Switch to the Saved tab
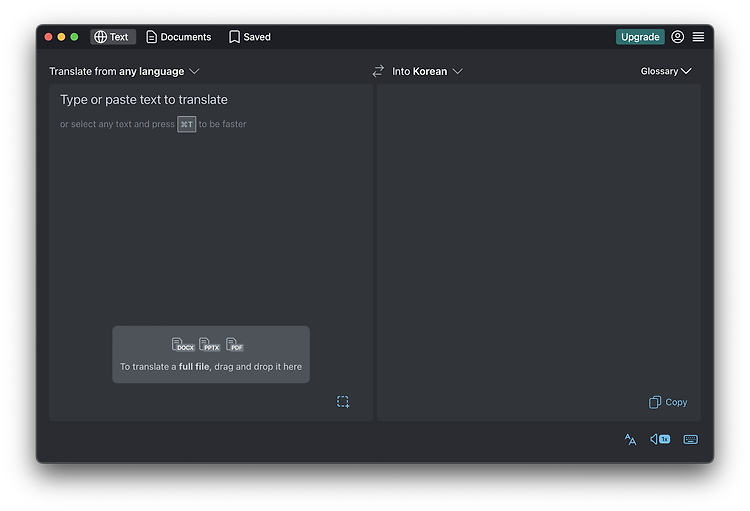750x511 pixels. pyautogui.click(x=250, y=37)
